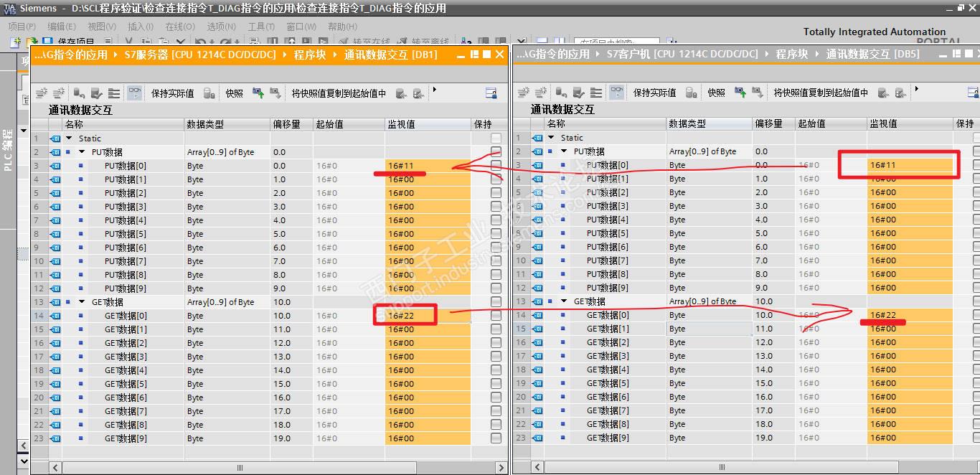Tick the 保持 checkbox for the GET数据 array row in DB1

coord(496,302)
